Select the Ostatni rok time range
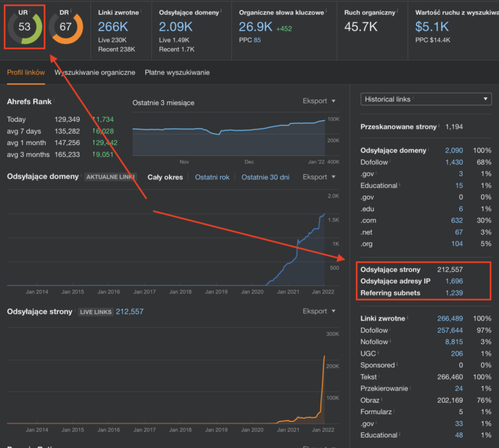This screenshot has width=499, height=448. point(212,178)
